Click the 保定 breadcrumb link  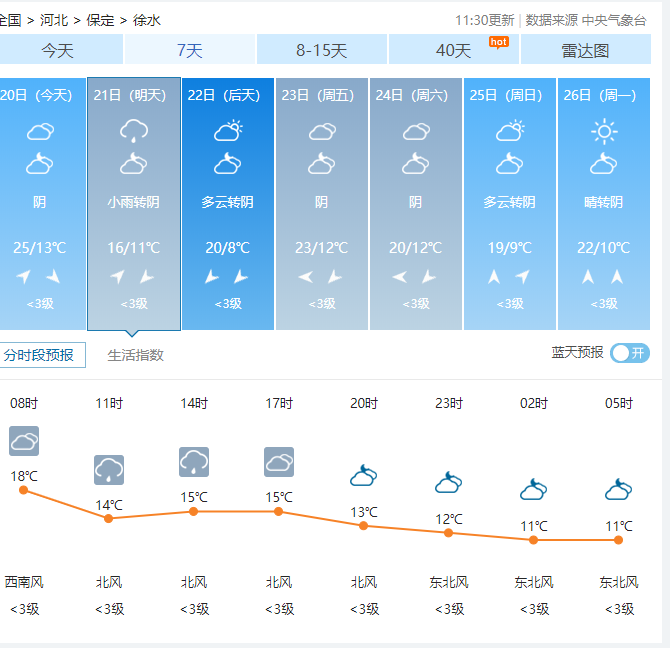pyautogui.click(x=100, y=20)
